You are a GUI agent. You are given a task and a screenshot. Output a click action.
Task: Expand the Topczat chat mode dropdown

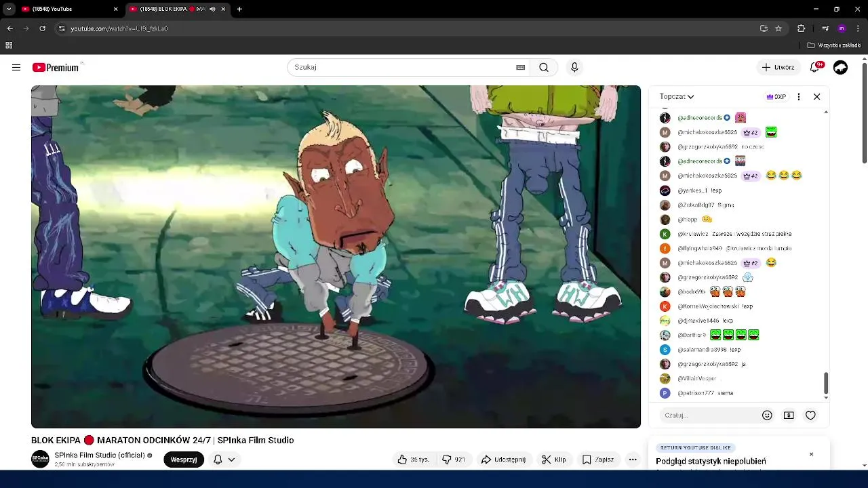pos(677,96)
